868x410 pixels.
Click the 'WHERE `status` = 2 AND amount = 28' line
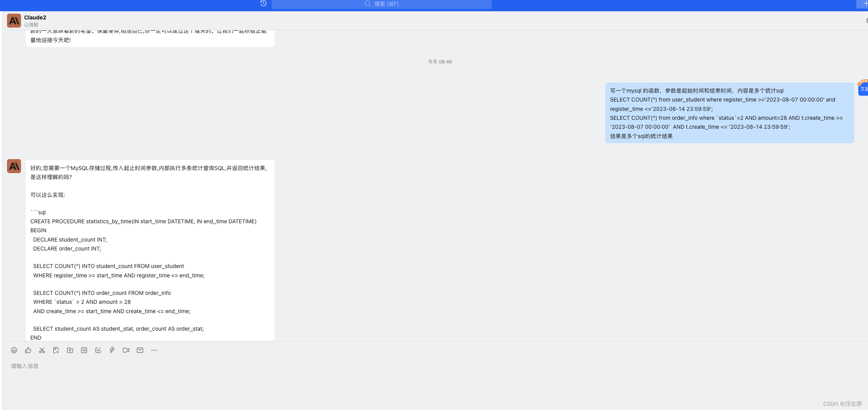(x=82, y=302)
